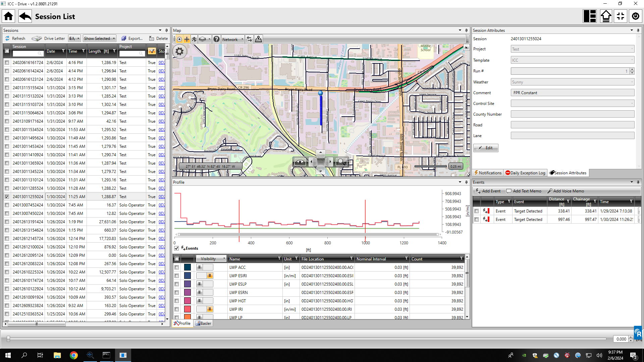Check the box for the LWP ESIRI row
This screenshot has height=362, width=644.
coord(177,276)
